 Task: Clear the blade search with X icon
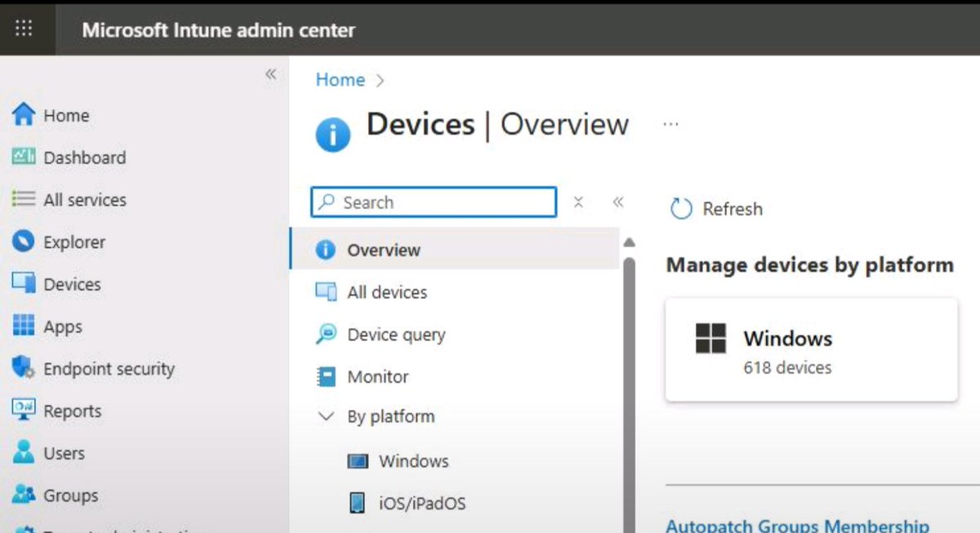pos(578,202)
